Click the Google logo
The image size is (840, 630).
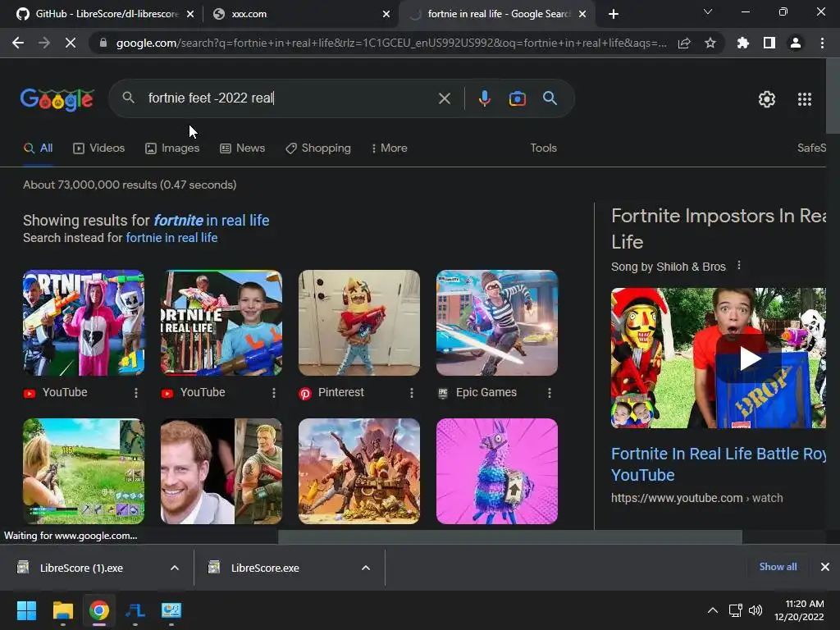pos(57,99)
